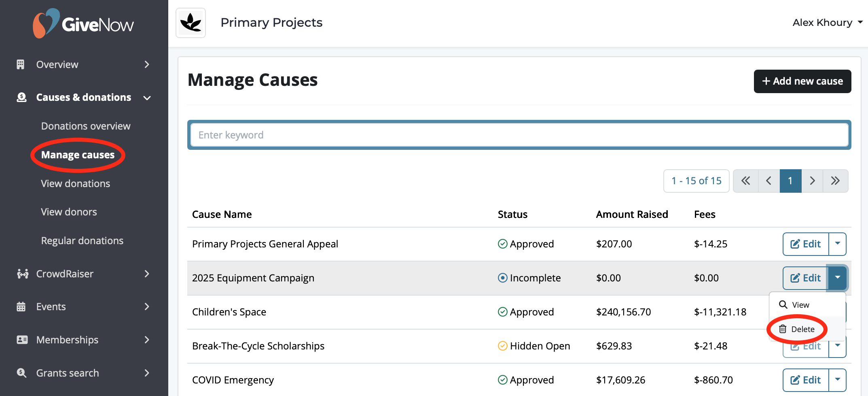Select Manage causes in sidebar
Image resolution: width=868 pixels, height=396 pixels.
click(x=78, y=155)
